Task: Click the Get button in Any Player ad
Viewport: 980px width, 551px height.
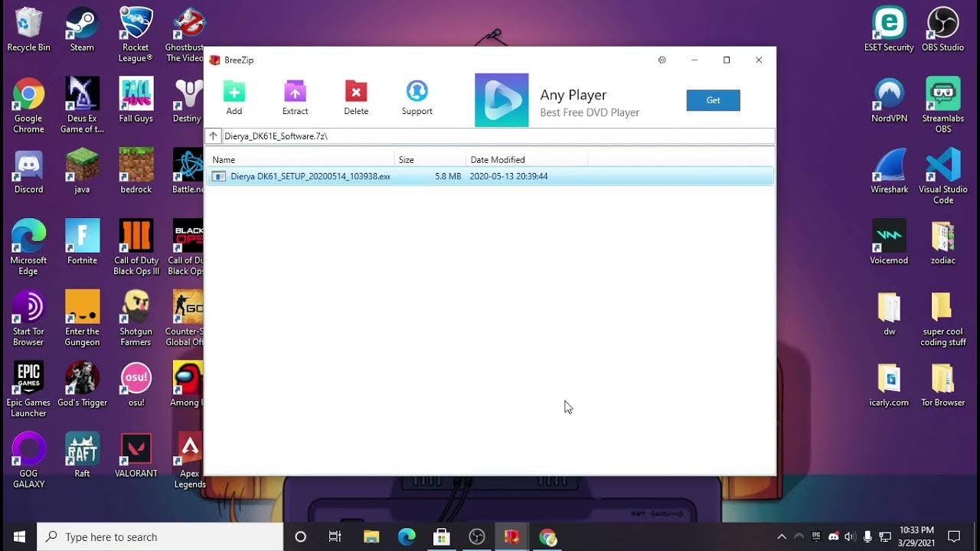Action: [713, 100]
